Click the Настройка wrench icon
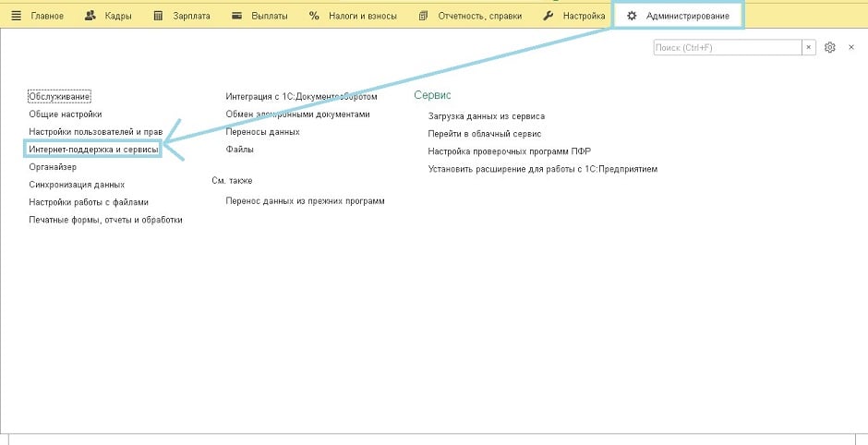This screenshot has width=868, height=445. pos(548,16)
